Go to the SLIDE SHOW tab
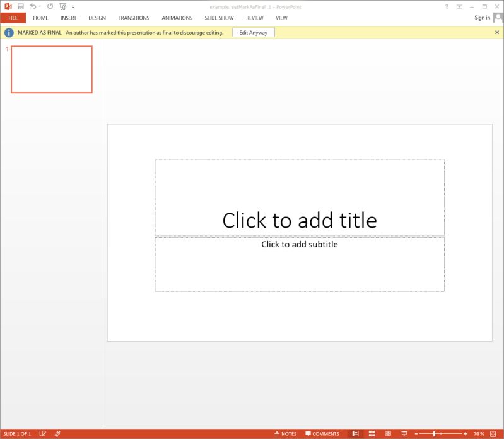This screenshot has width=504, height=439. coord(220,18)
